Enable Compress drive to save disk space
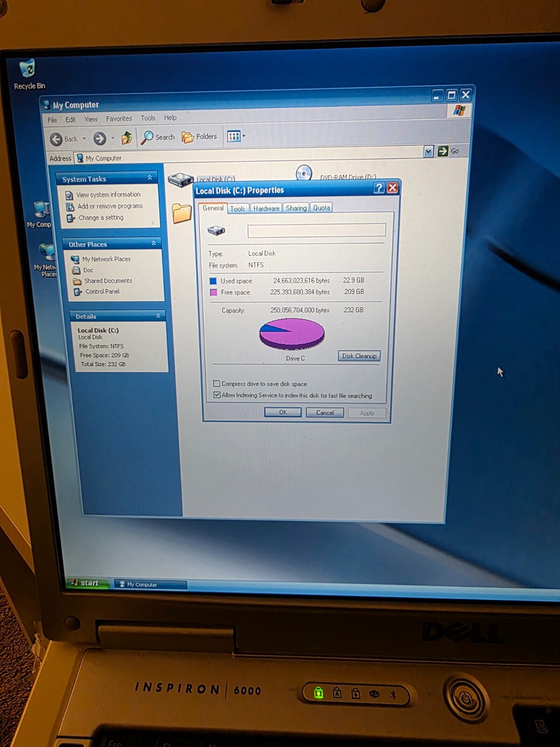560x747 pixels. 217,383
